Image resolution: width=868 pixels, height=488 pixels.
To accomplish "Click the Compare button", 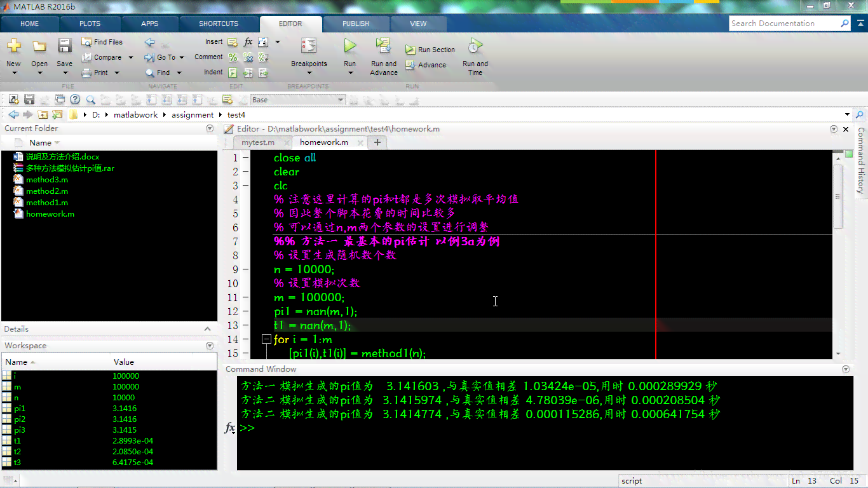I will tap(102, 57).
